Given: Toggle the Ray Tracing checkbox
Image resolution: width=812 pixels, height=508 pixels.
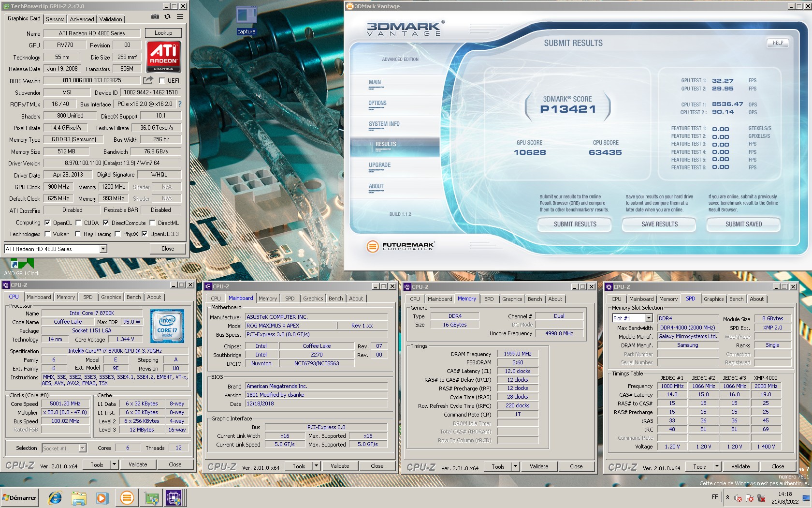Looking at the screenshot, I should (78, 234).
